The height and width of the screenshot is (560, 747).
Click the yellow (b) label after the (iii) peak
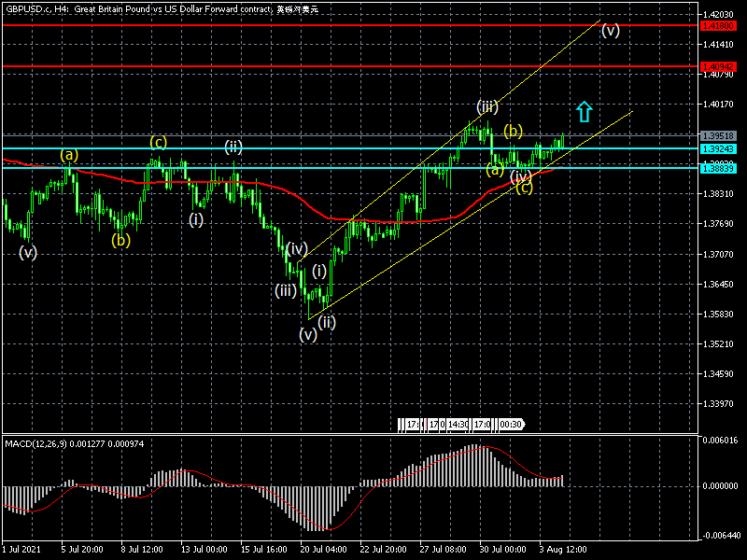[514, 131]
